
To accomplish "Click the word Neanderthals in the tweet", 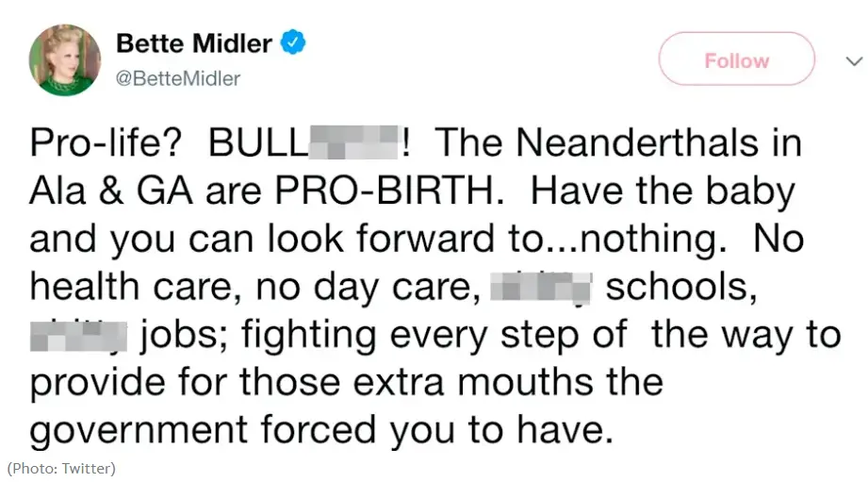I will (x=636, y=143).
